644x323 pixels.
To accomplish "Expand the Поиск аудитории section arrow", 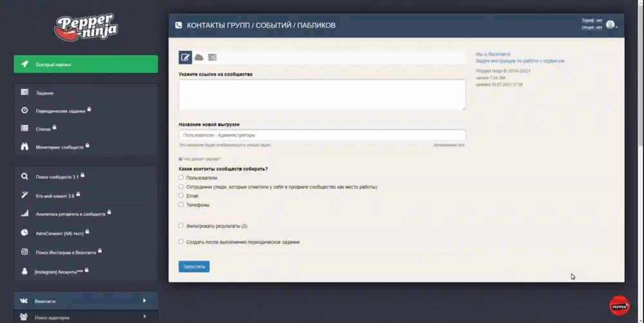I will pos(144,317).
